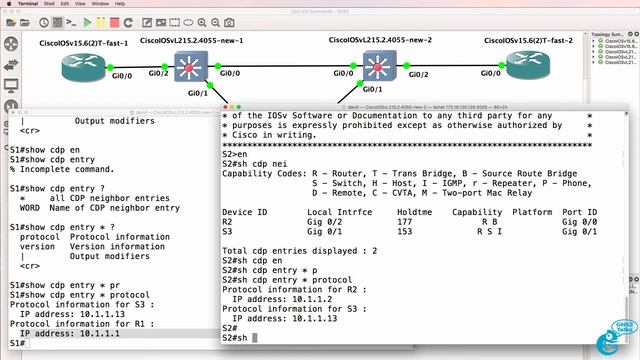Select switch CiscoIOSvL215.2.4055-new-1 on canvas
Viewport: 640px width, 360px height.
coord(191,67)
